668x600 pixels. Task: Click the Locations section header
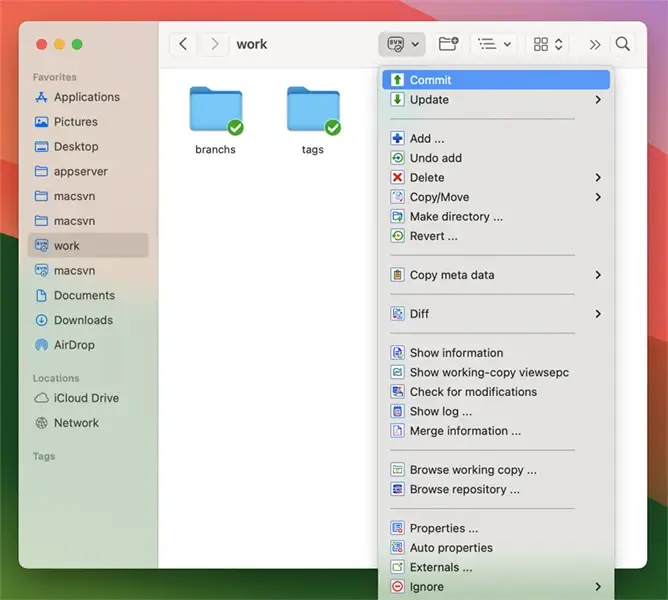tap(56, 378)
